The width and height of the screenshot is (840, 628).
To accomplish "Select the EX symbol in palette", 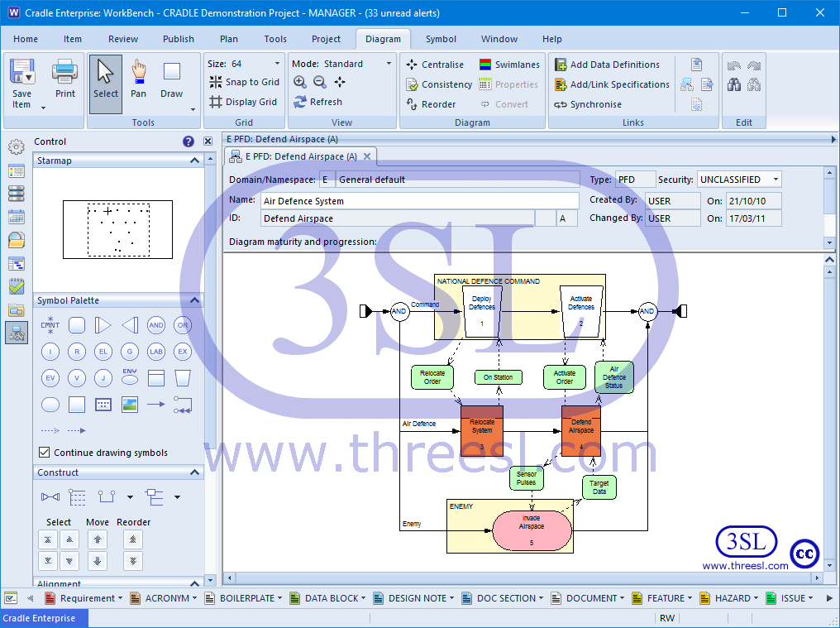I will pyautogui.click(x=183, y=352).
